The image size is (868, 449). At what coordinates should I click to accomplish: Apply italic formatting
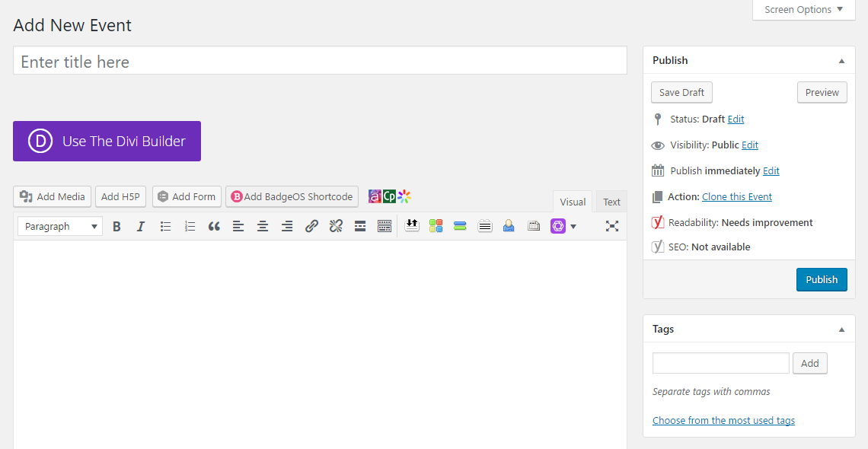click(141, 226)
